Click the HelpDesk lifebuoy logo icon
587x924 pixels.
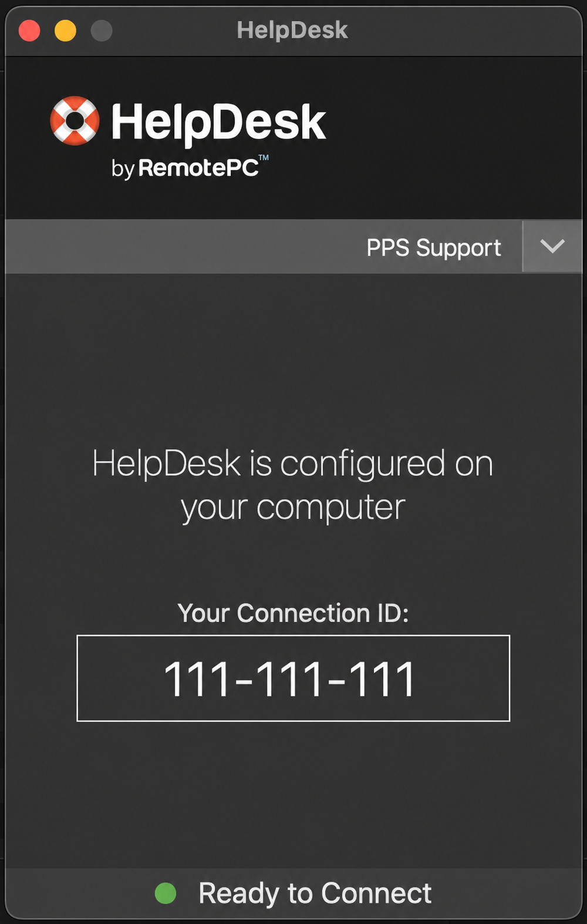click(x=75, y=120)
